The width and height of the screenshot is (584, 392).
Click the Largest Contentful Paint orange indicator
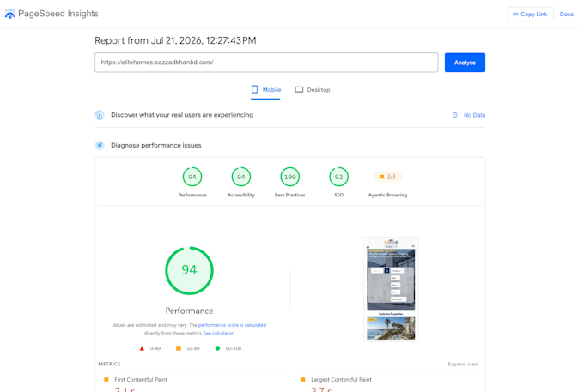click(303, 380)
